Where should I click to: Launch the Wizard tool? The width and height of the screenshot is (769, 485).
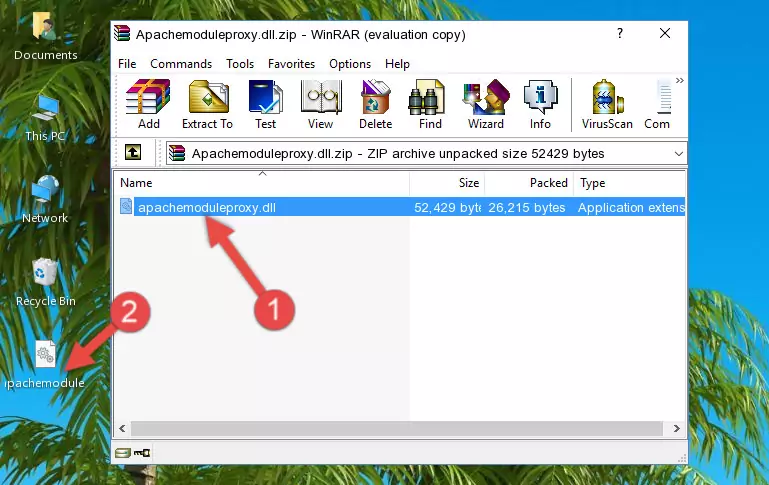tap(486, 104)
